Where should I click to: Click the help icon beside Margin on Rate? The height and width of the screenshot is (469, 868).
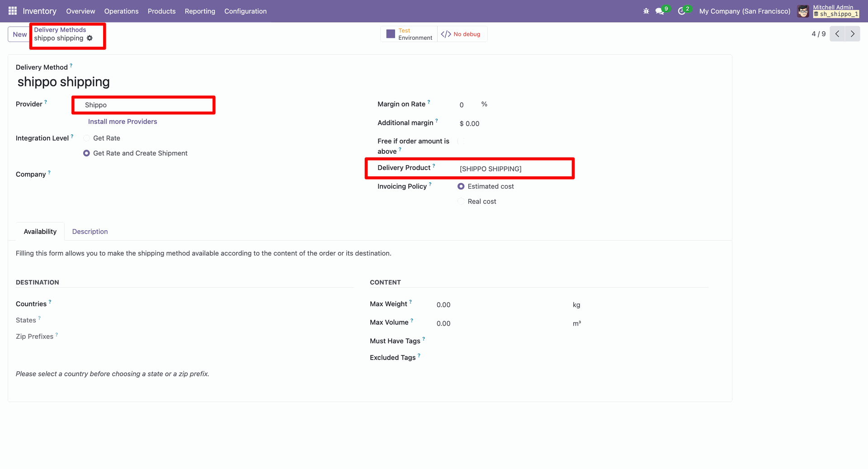click(x=429, y=102)
